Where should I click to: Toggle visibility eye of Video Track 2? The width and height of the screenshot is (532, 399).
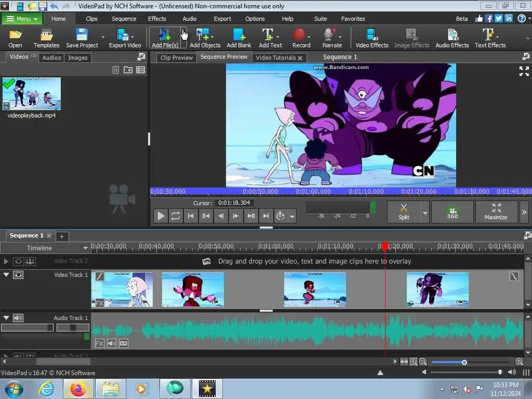[x=18, y=261]
